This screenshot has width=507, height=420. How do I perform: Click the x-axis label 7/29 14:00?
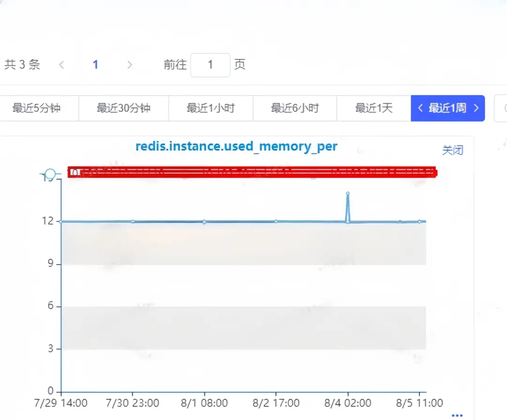point(61,403)
